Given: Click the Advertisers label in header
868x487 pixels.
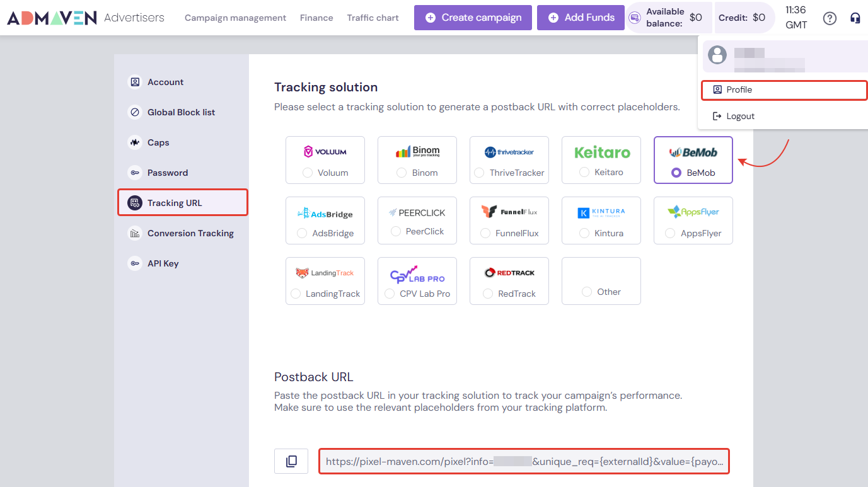Looking at the screenshot, I should click(x=134, y=18).
